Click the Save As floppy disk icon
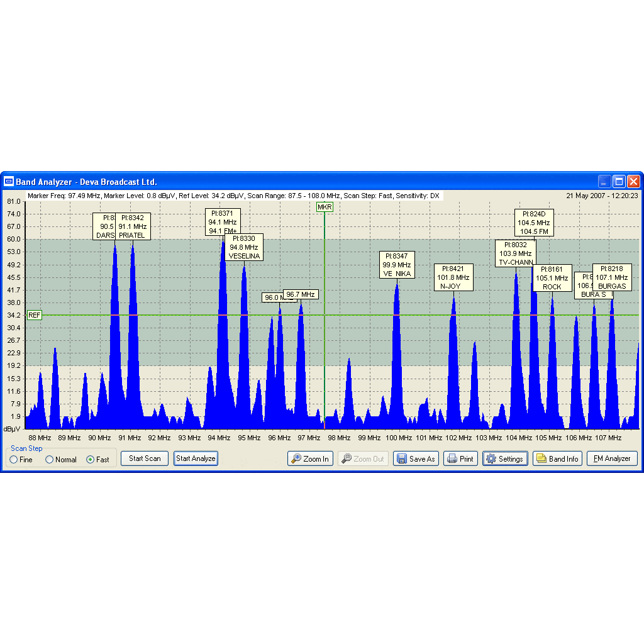644x644 pixels. 401,459
